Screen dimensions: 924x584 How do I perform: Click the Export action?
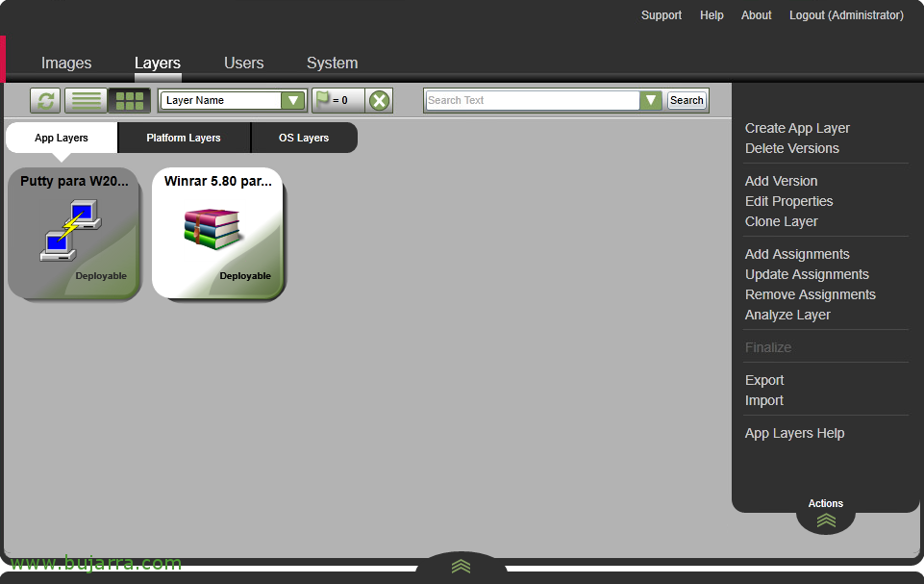pos(764,380)
